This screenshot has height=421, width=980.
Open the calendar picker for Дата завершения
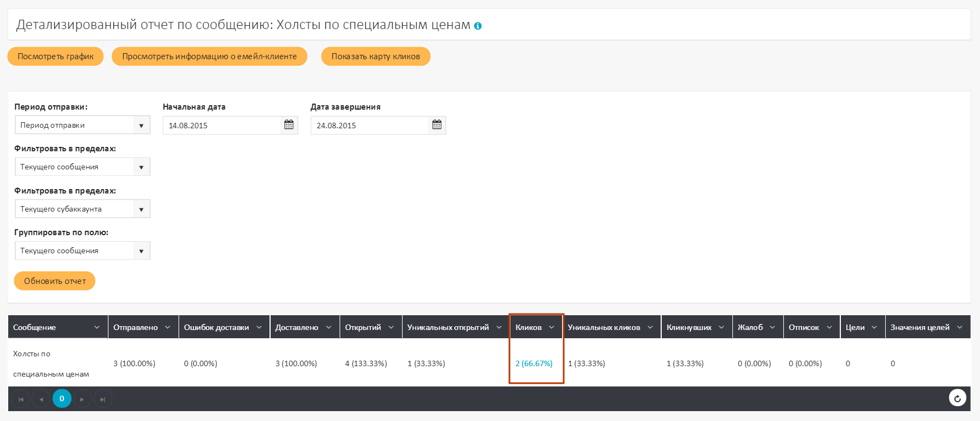point(437,125)
